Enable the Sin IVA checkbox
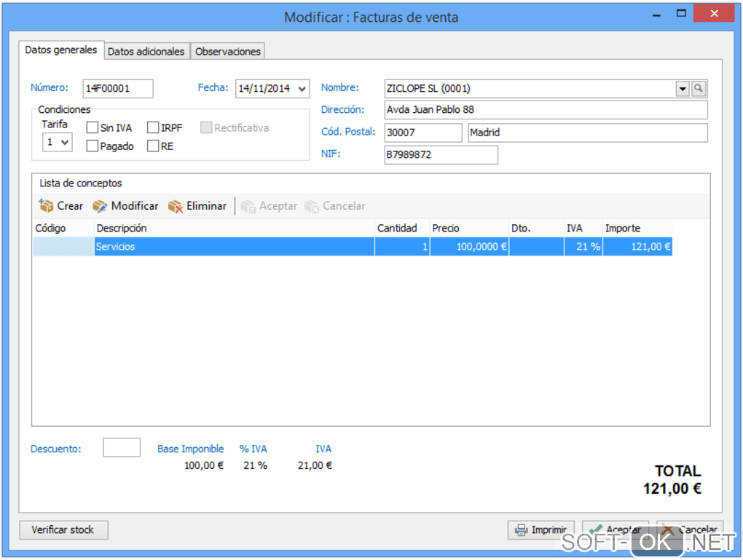This screenshot has height=560, width=743. tap(93, 127)
